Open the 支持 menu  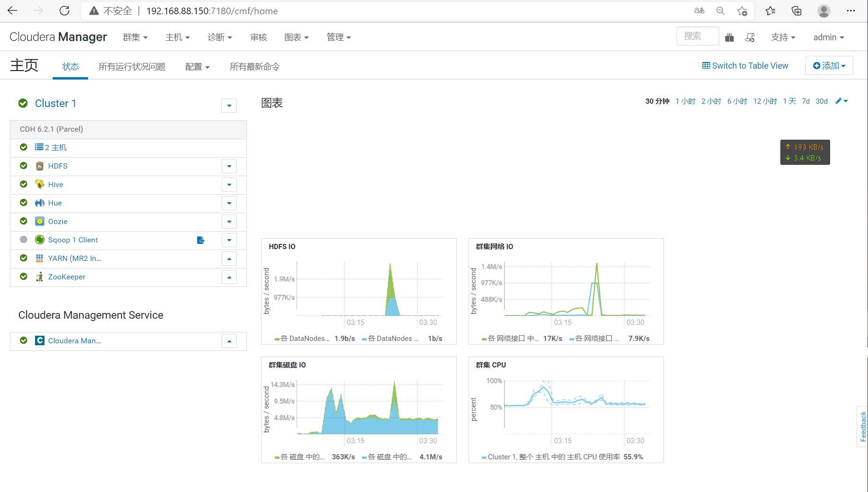[x=783, y=37]
